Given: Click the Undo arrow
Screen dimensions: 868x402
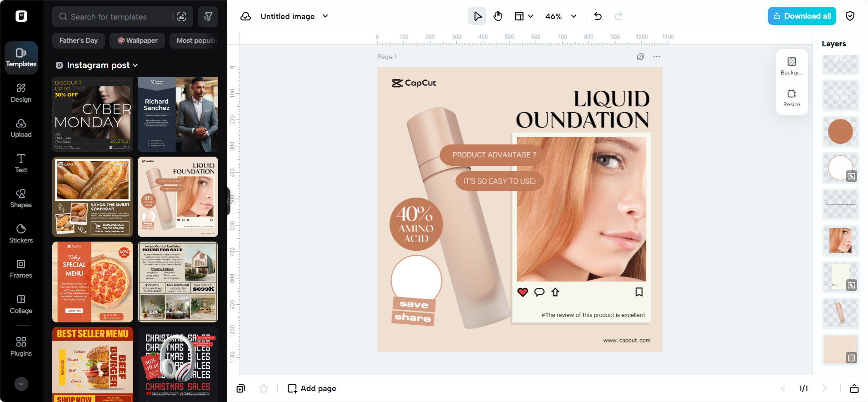Looking at the screenshot, I should pyautogui.click(x=598, y=16).
